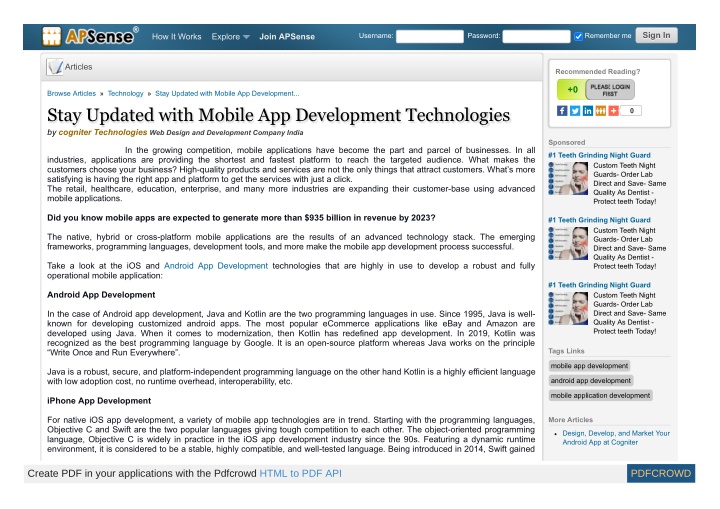The height and width of the screenshot is (509, 720).
Task: Click the Articles notepad icon
Action: [55, 67]
